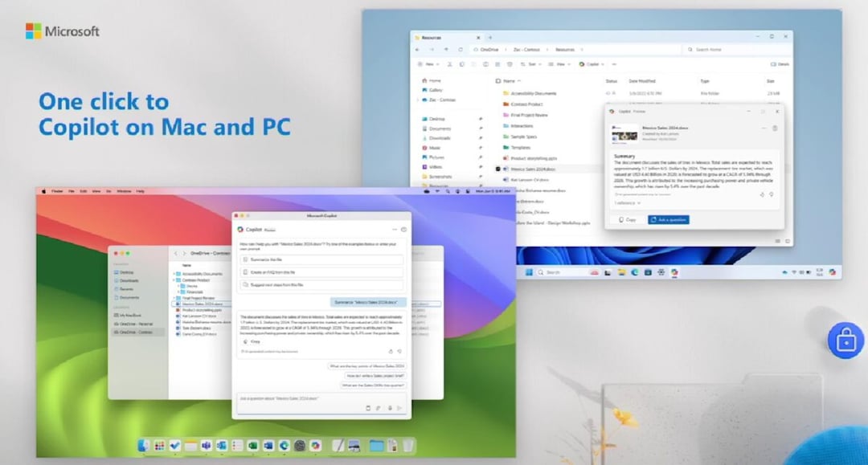Open Microsoft Edge from the Windows taskbar
Image resolution: width=868 pixels, height=465 pixels.
click(x=633, y=271)
